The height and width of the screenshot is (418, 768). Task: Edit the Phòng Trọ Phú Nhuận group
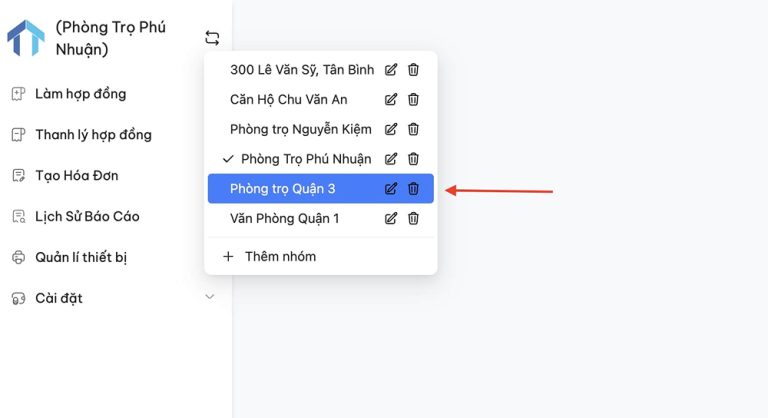(x=391, y=159)
